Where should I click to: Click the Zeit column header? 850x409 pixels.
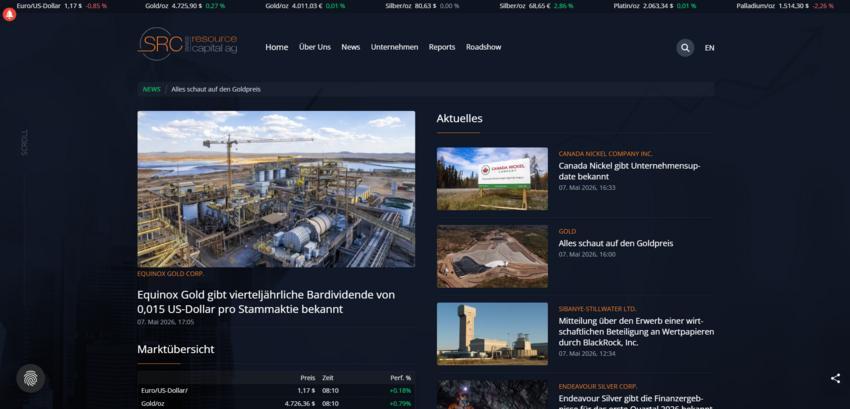coord(328,378)
